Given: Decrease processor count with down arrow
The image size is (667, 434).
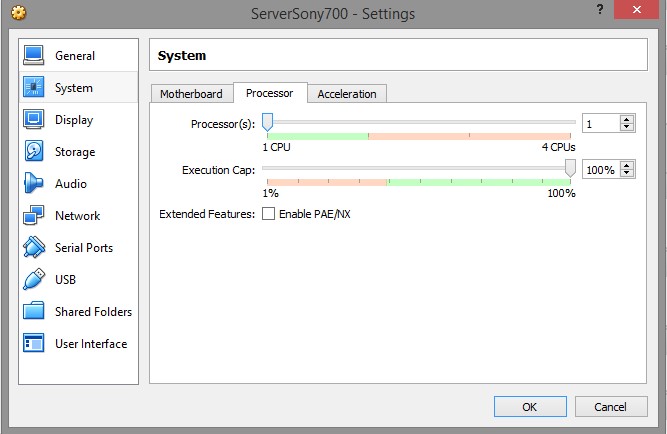Looking at the screenshot, I should coord(626,127).
